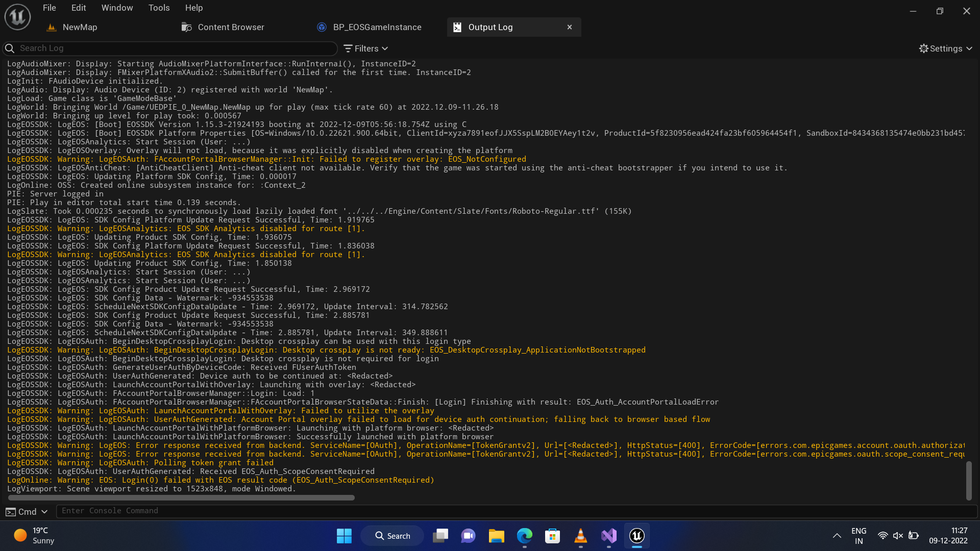Launch VLC from the taskbar
Viewport: 980px width, 551px height.
pyautogui.click(x=580, y=536)
